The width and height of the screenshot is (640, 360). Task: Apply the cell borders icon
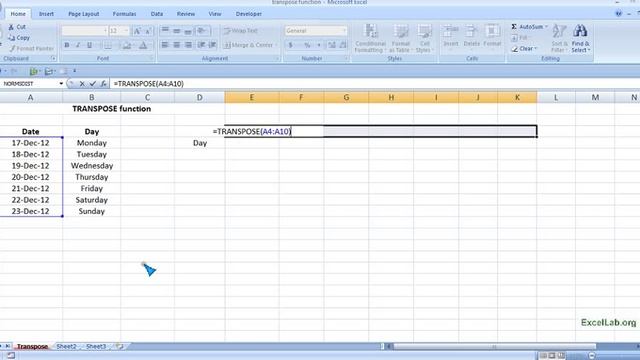(107, 45)
